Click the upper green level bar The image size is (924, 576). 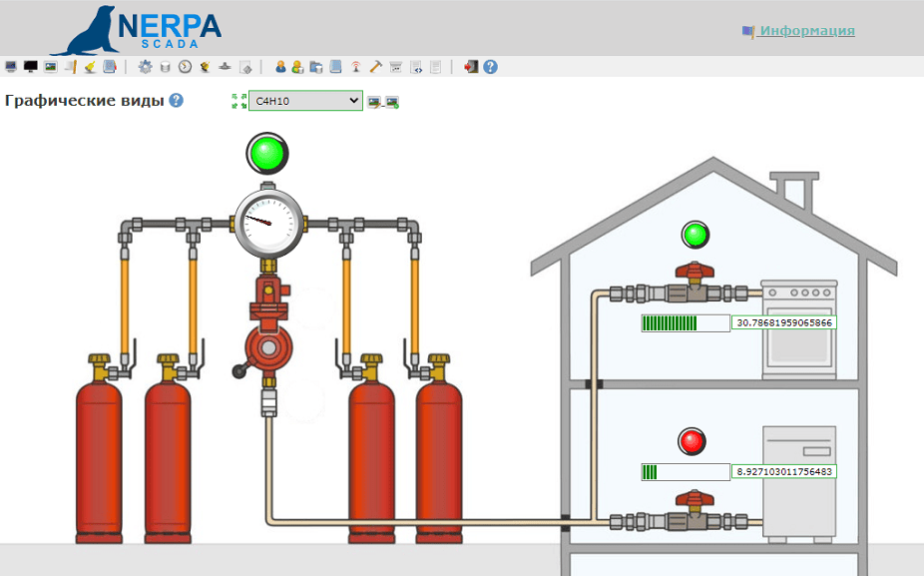click(x=686, y=323)
